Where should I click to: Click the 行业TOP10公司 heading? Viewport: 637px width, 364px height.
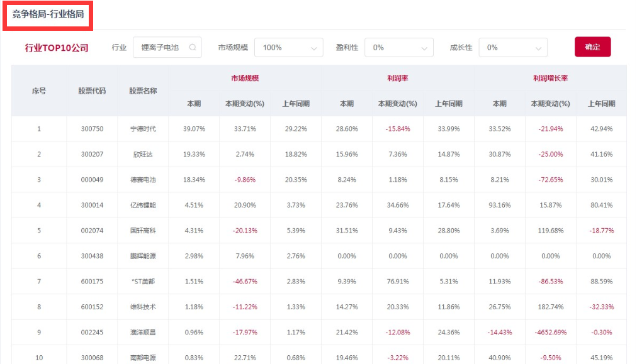pos(57,48)
